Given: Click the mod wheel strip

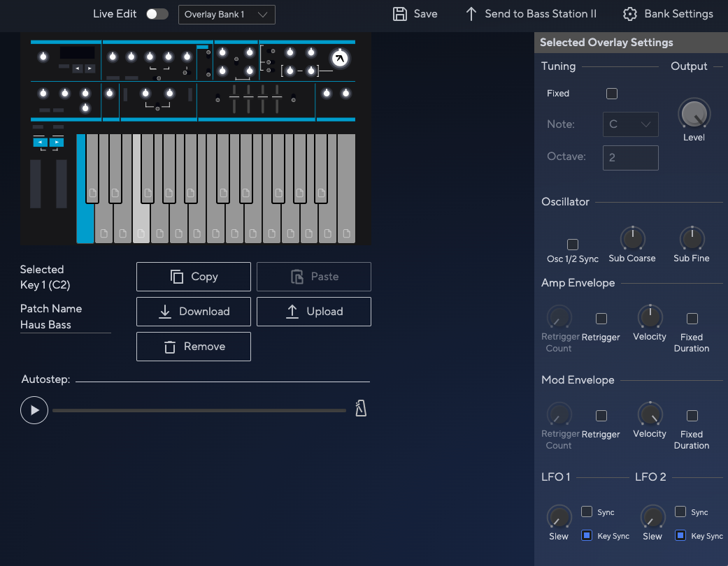Looking at the screenshot, I should coord(62,184).
